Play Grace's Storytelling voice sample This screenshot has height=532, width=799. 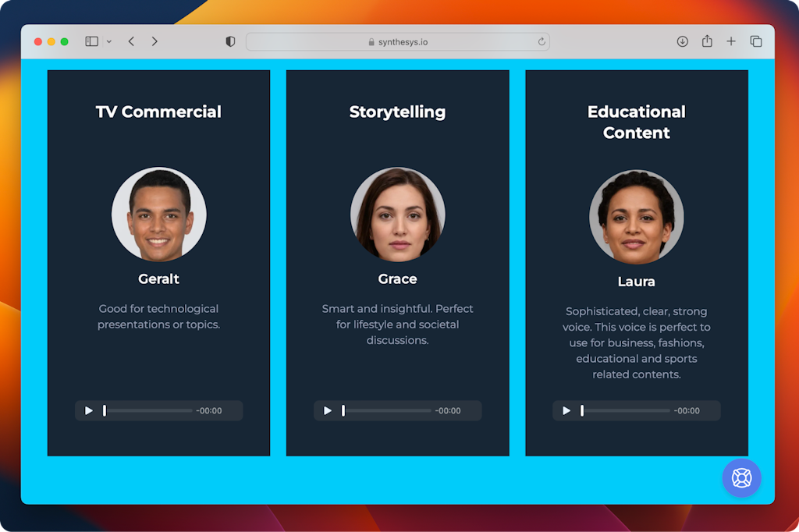click(x=327, y=410)
